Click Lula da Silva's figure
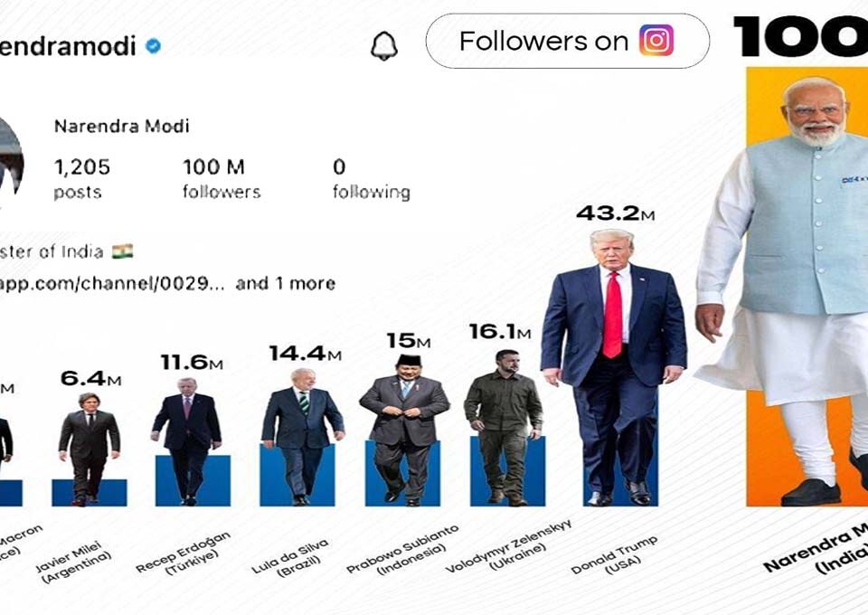 [x=302, y=432]
